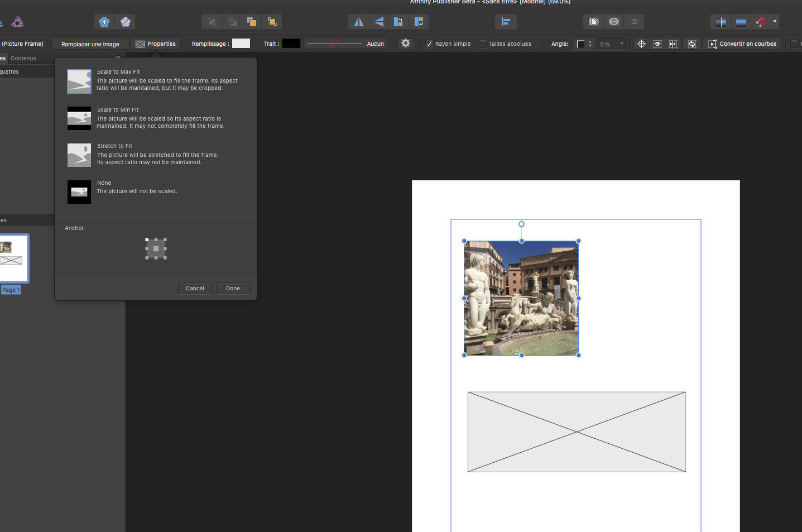This screenshot has width=802, height=532.
Task: Switch to the Contenus tab
Action: point(23,58)
